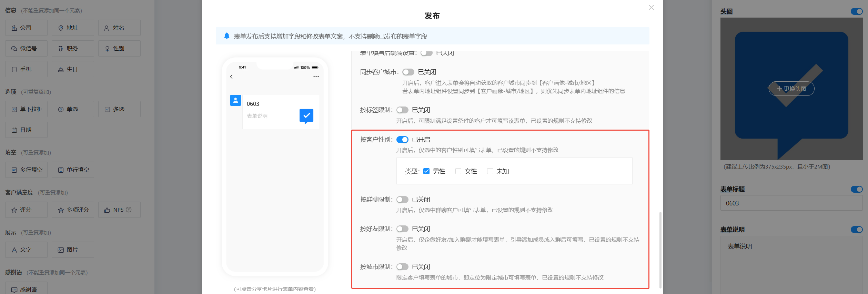868x294 pixels.
Task: Toggle the 表单说明 switch
Action: point(857,230)
